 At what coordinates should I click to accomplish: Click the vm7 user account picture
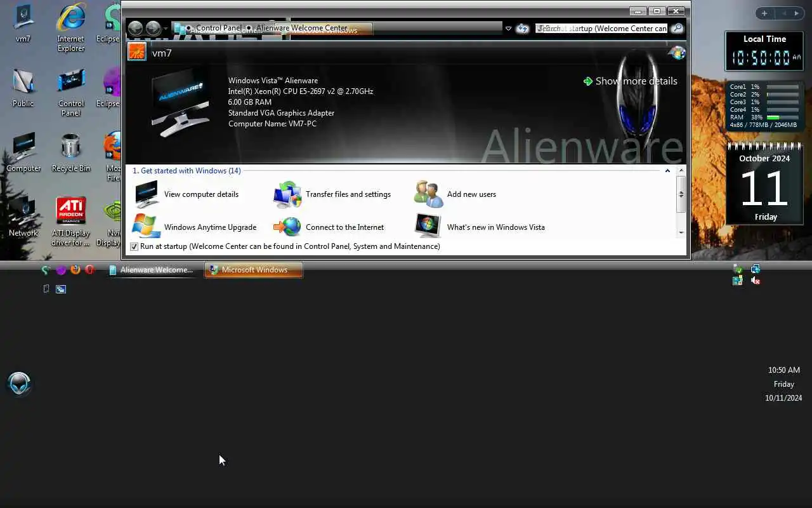tap(137, 51)
